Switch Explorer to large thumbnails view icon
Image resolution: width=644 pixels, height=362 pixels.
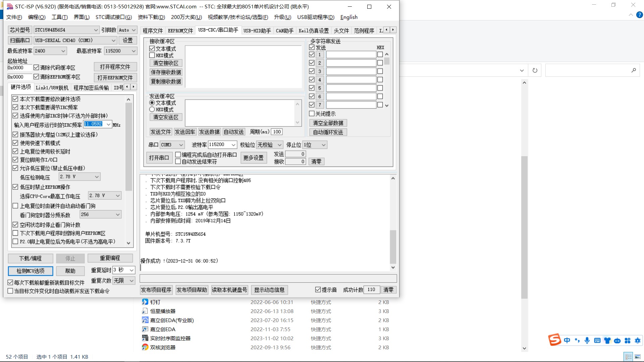coord(638,357)
